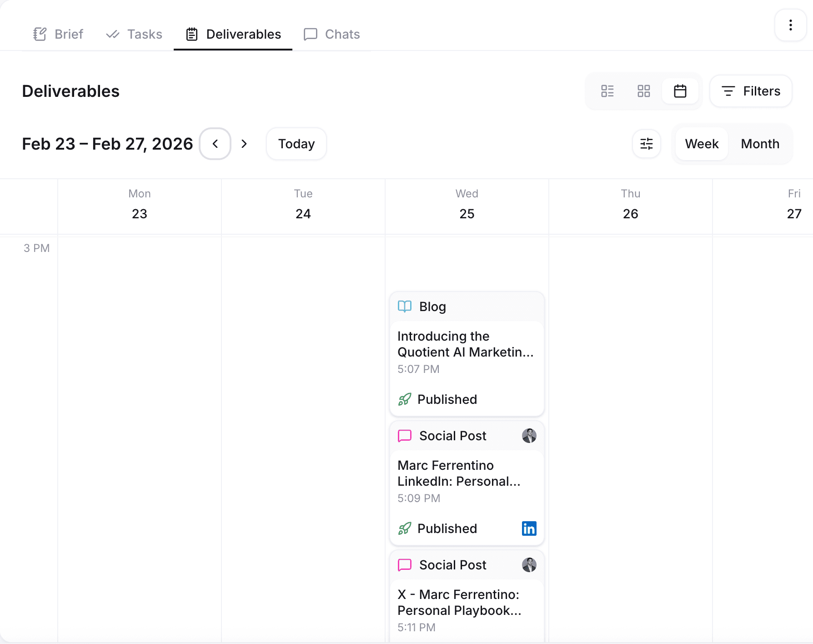Click the LinkedIn icon on the published post
Viewport: 813px width, 644px height.
pos(529,528)
